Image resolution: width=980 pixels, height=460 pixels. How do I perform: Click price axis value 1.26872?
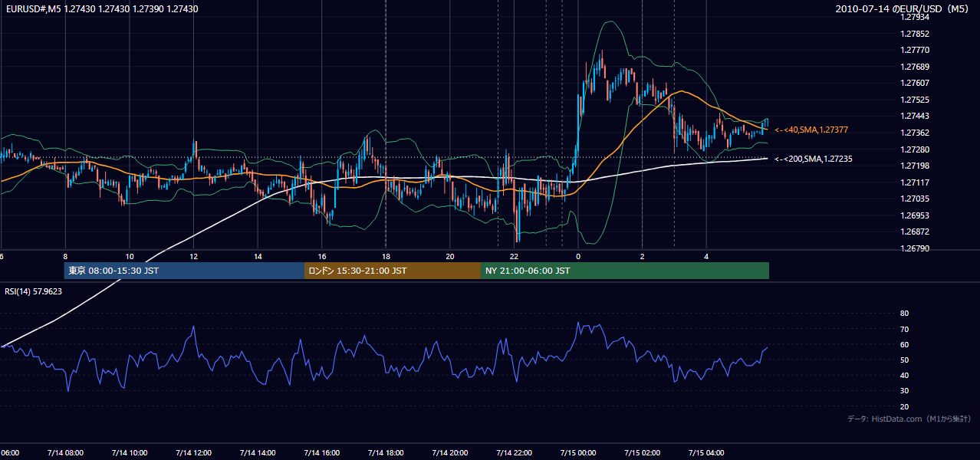click(916, 232)
